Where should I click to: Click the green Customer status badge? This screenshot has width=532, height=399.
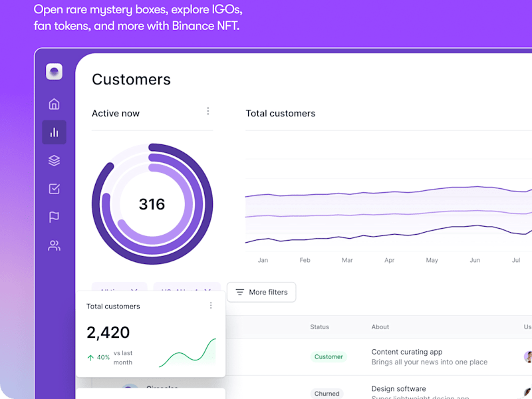329,356
